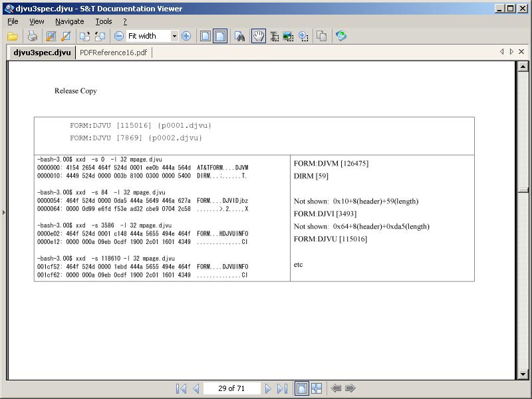
Task: Open the ? help menu
Action: click(125, 21)
